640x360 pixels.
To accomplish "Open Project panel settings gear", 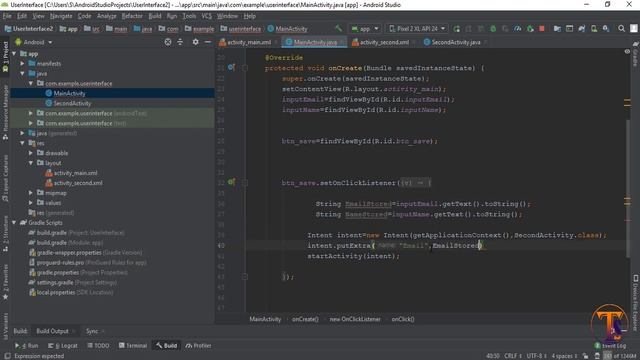I will [196, 42].
